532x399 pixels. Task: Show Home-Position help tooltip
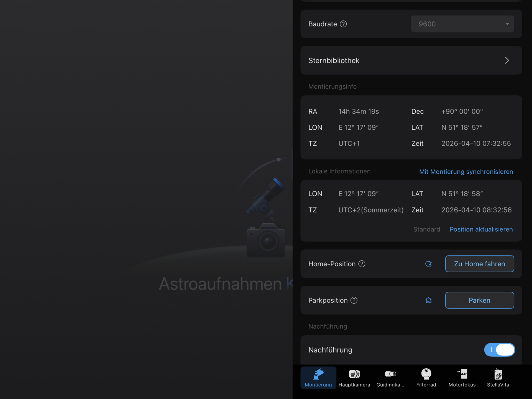click(x=362, y=264)
